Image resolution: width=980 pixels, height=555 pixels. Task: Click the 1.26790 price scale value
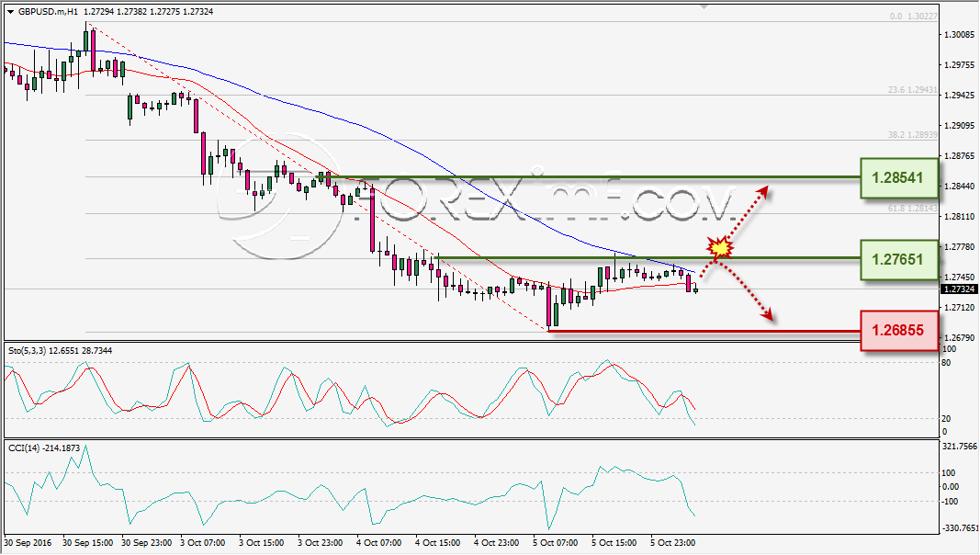[x=960, y=337]
